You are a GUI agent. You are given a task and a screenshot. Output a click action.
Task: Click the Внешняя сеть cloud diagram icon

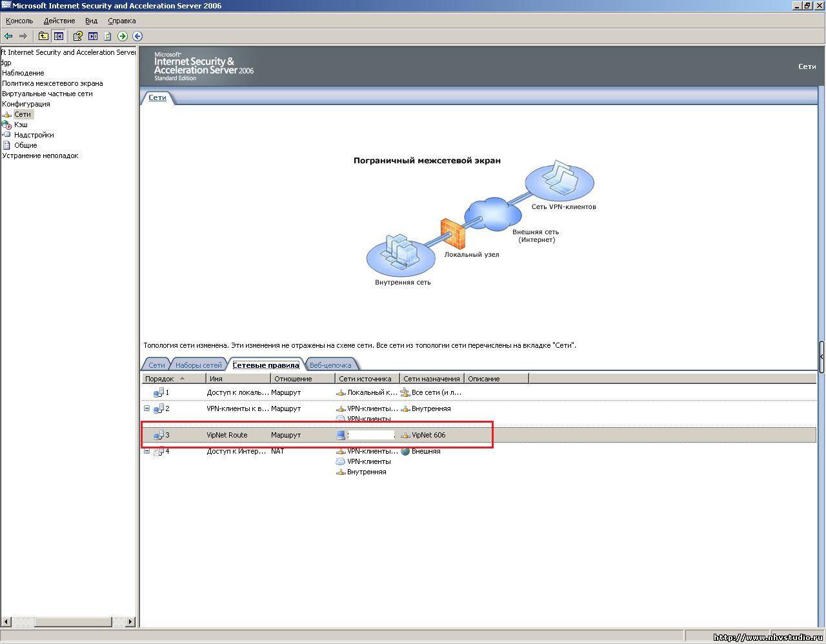[493, 214]
